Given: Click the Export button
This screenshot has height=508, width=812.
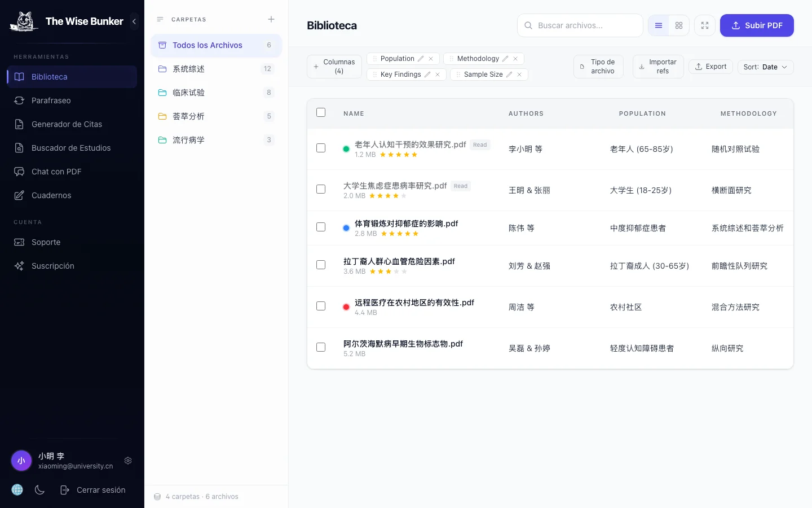Looking at the screenshot, I should tap(710, 67).
